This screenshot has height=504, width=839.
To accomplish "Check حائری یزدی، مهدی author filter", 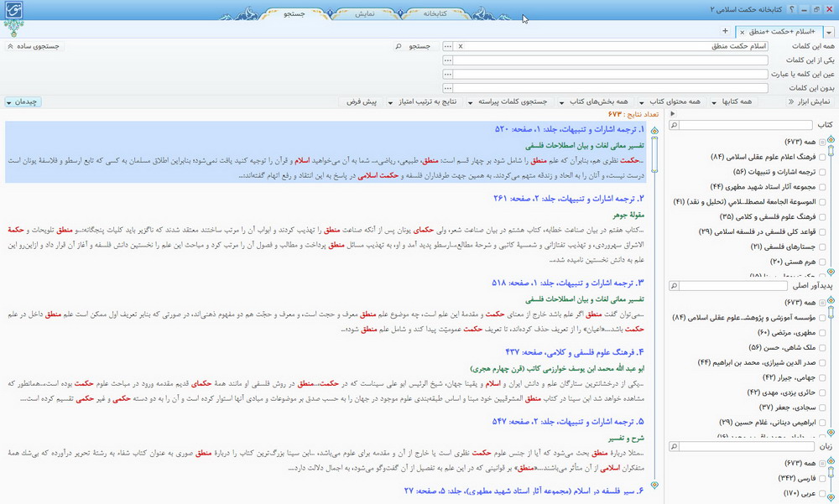I will pos(822,392).
